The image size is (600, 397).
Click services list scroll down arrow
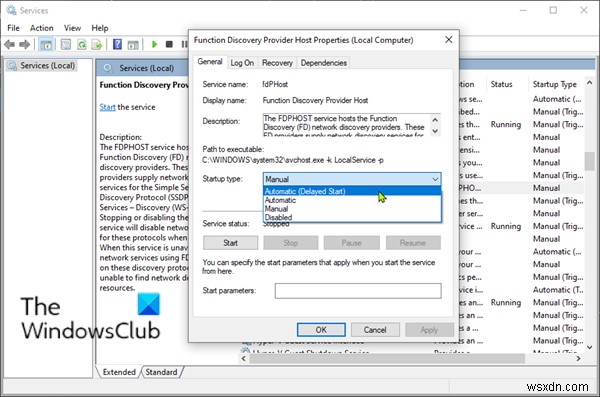point(589,348)
